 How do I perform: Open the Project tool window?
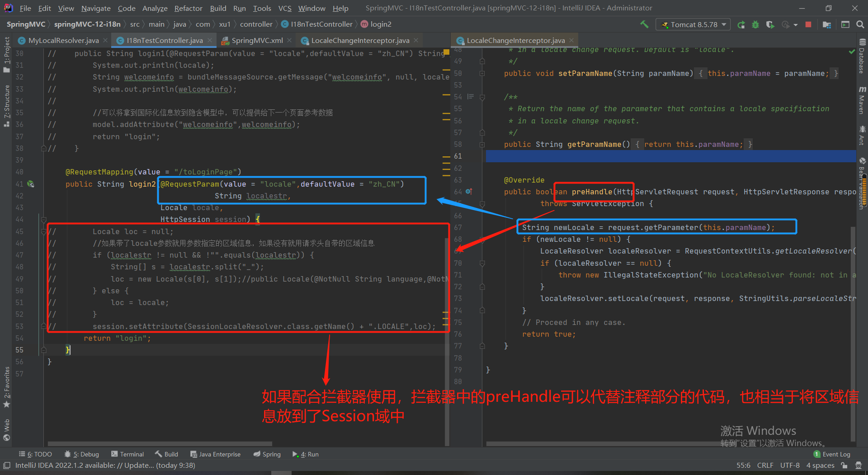click(6, 55)
